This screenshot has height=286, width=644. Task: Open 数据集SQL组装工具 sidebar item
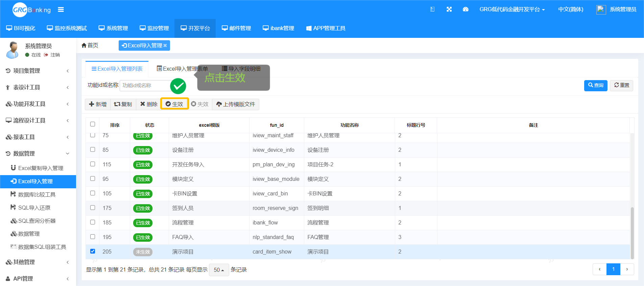tap(38, 247)
